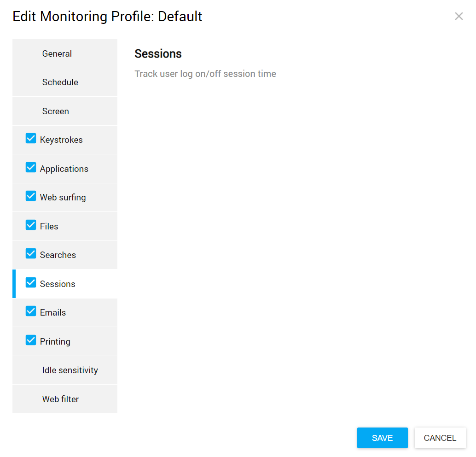Open the General settings tab
This screenshot has height=457, width=476.
pyautogui.click(x=57, y=54)
